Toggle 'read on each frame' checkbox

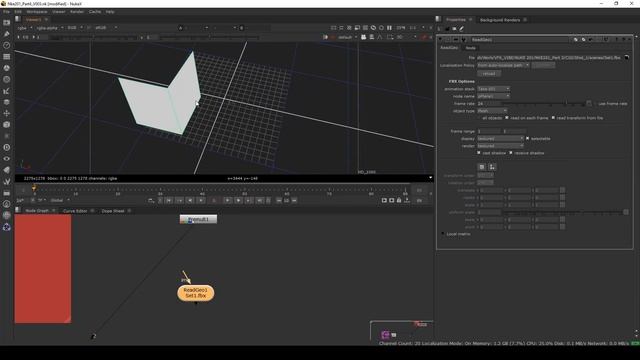[507, 118]
